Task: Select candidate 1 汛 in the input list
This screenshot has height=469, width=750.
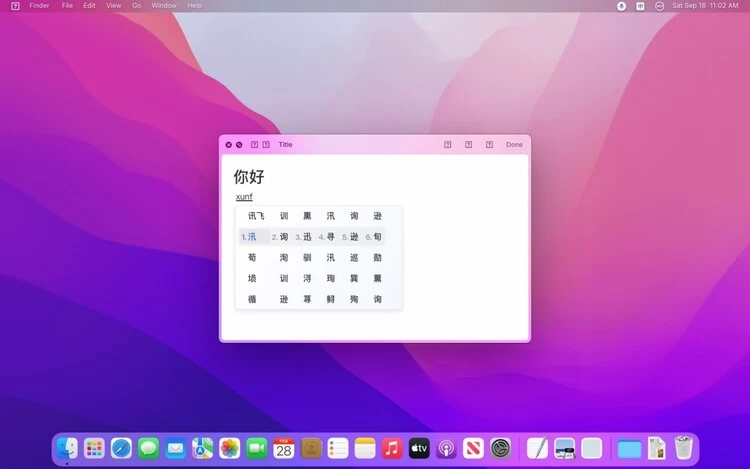Action: pos(252,237)
